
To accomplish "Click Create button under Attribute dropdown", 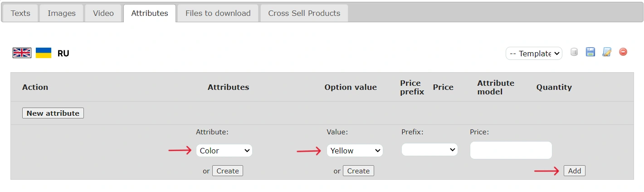I will point(228,171).
